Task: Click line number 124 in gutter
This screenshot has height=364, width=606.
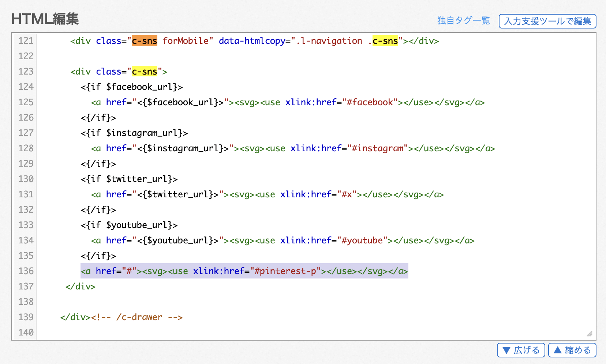Action: (26, 87)
